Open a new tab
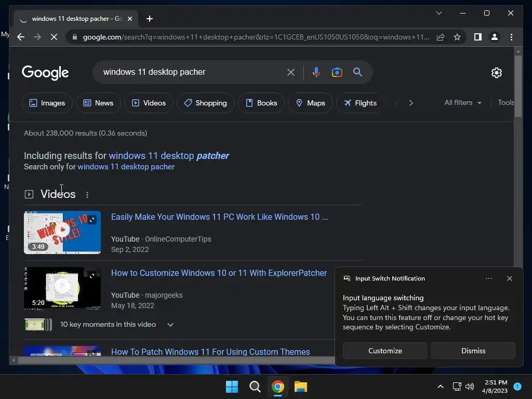Image resolution: width=532 pixels, height=399 pixels. coord(150,19)
